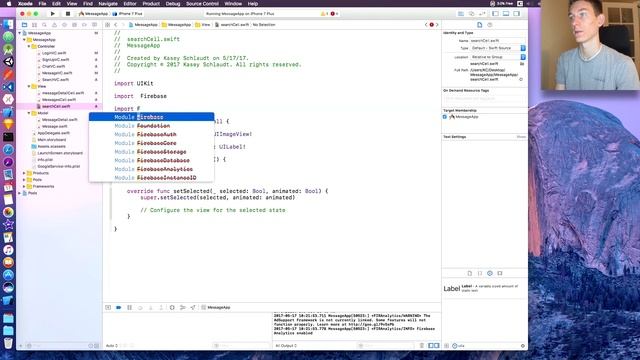Select the Assistant editor button
The image size is (640, 360).
point(471,13)
